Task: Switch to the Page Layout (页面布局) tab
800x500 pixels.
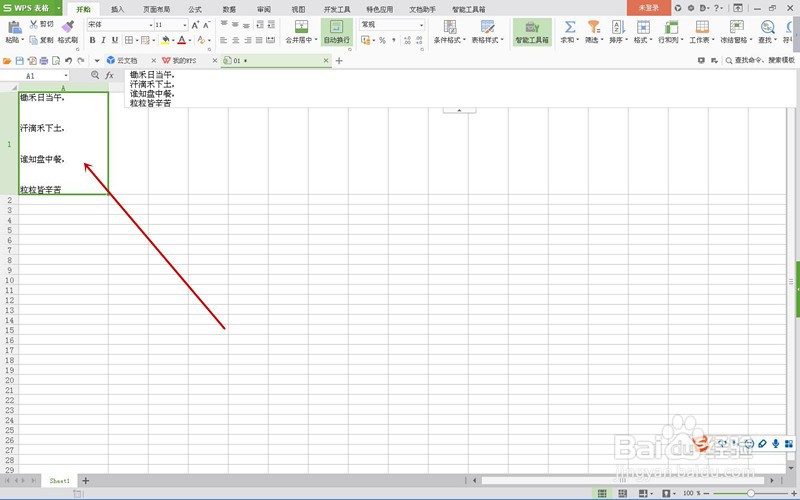Action: pyautogui.click(x=156, y=9)
